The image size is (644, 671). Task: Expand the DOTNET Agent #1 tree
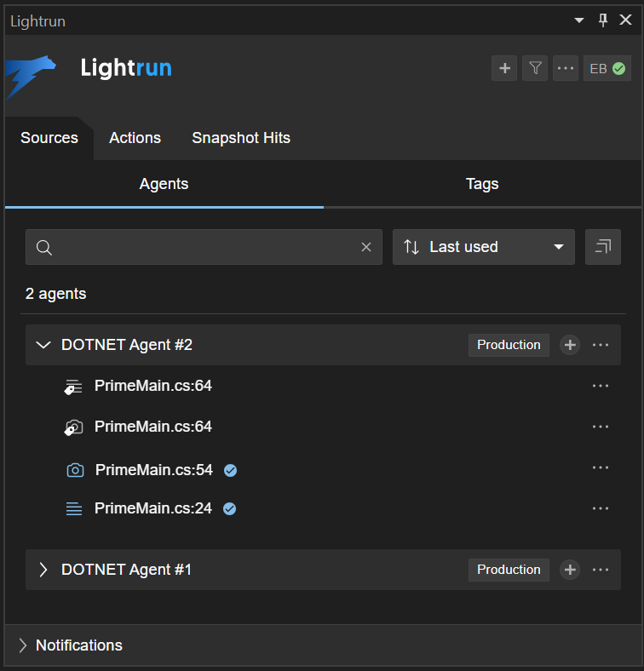point(43,570)
